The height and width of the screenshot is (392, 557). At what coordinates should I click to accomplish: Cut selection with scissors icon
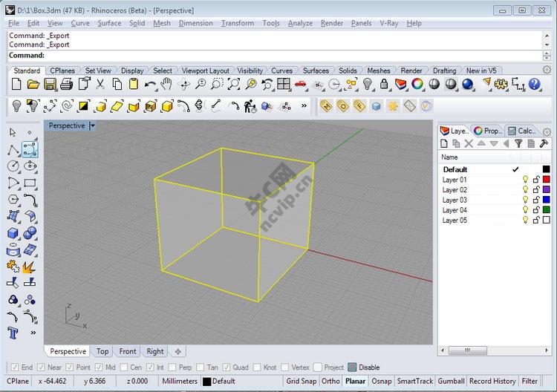pyautogui.click(x=100, y=85)
